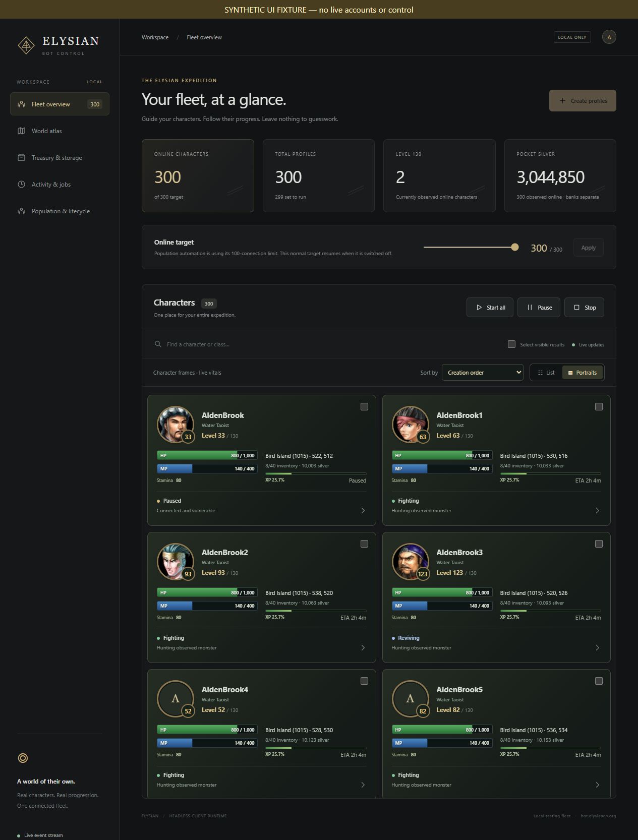Click the Live event stream status
The height and width of the screenshot is (840, 638).
tap(40, 835)
